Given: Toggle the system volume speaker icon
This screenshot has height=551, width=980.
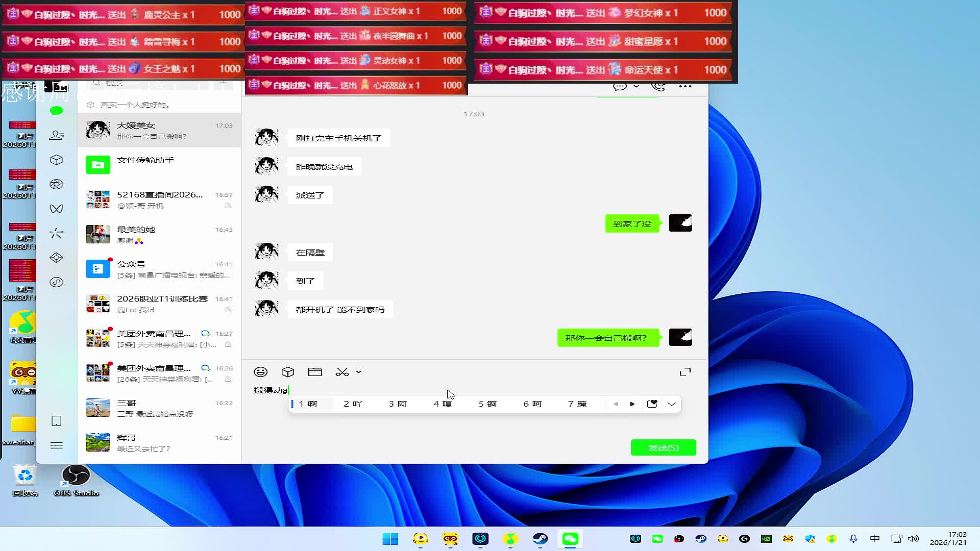Looking at the screenshot, I should point(914,539).
